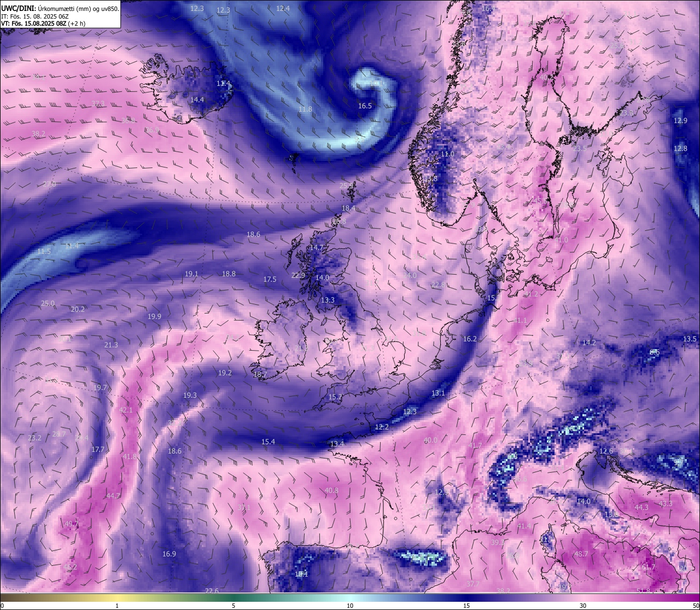Screen dimensions: 700x610
Task: Click the 11.5 value in the blue streak
Action: 44,252
